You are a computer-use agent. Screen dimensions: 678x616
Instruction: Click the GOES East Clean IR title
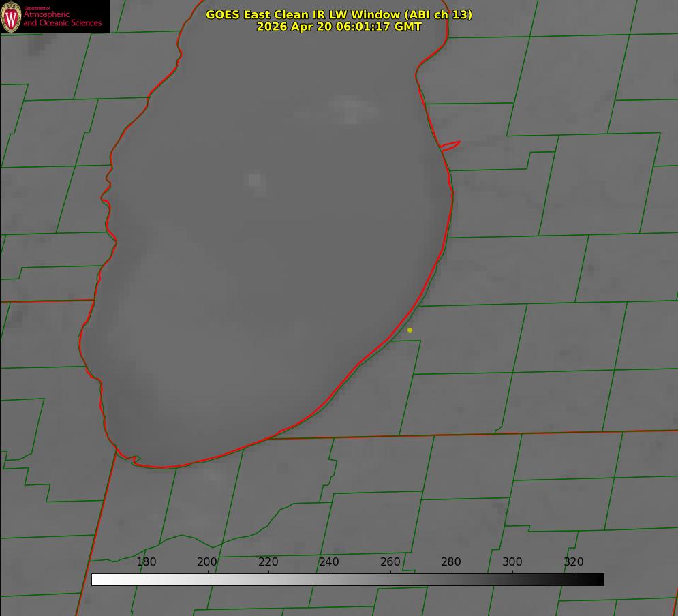click(x=339, y=14)
